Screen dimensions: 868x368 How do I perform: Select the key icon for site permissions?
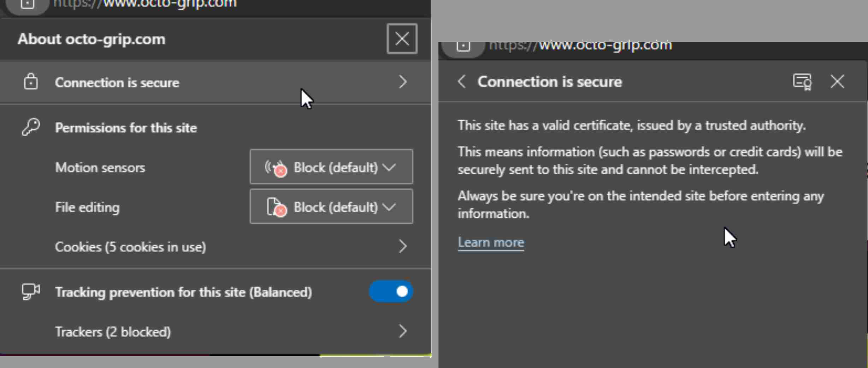tap(30, 127)
